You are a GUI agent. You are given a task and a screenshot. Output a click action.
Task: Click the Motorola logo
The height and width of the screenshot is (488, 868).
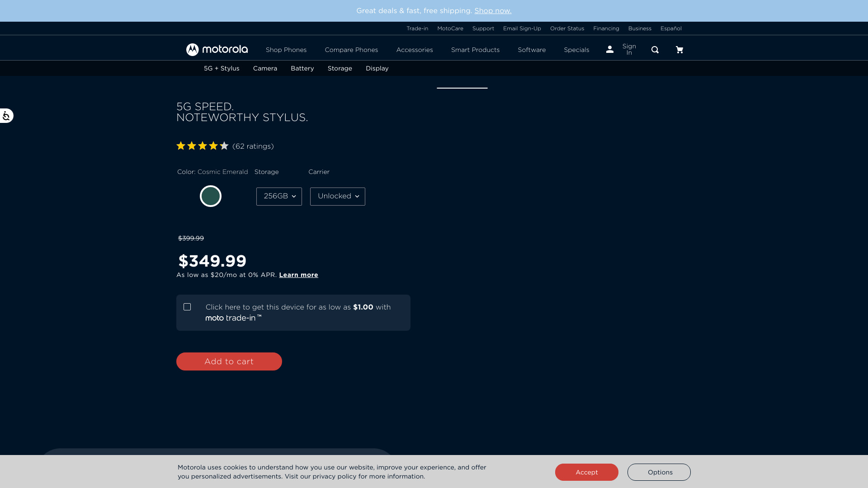tap(217, 49)
